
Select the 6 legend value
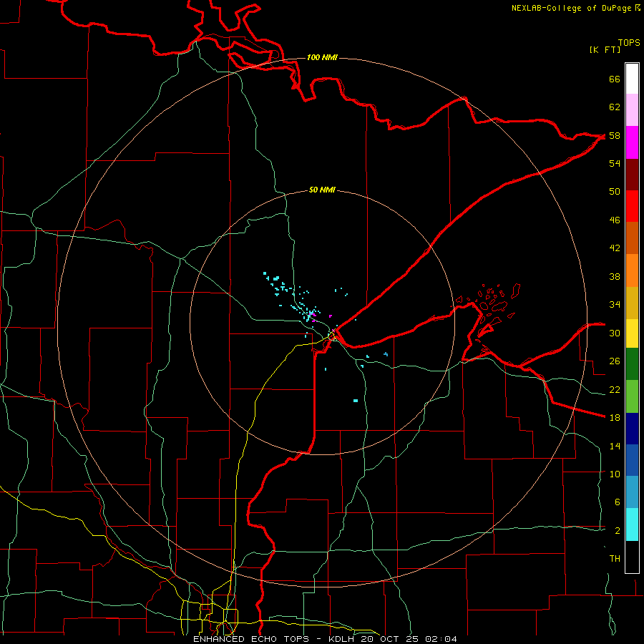(618, 502)
